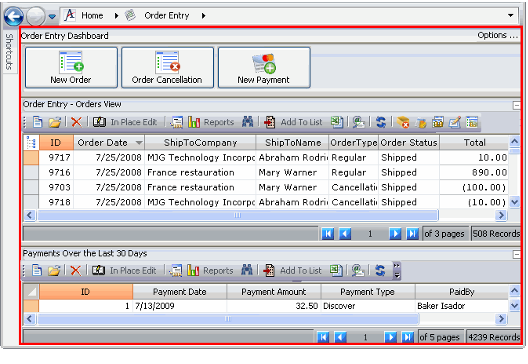Expand the arrow after Order Entry breadcrumb
The width and height of the screenshot is (528, 364).
click(203, 15)
